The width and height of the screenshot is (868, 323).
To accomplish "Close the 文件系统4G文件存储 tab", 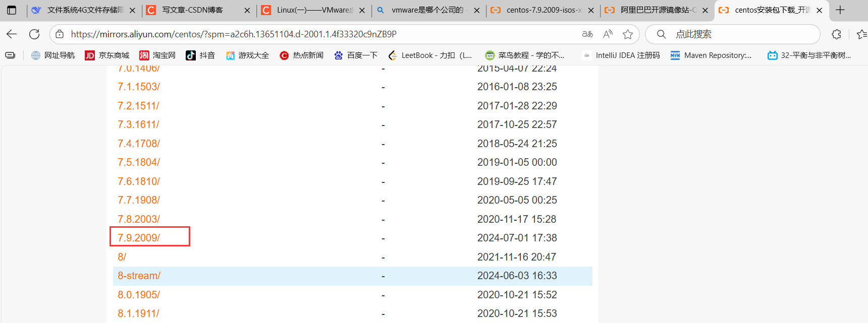I will pyautogui.click(x=132, y=10).
